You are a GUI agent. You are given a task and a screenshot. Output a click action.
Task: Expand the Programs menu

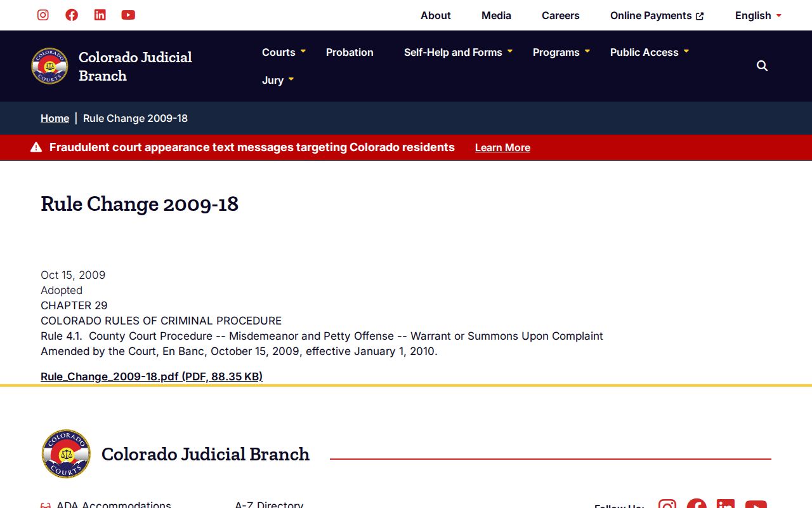(561, 52)
